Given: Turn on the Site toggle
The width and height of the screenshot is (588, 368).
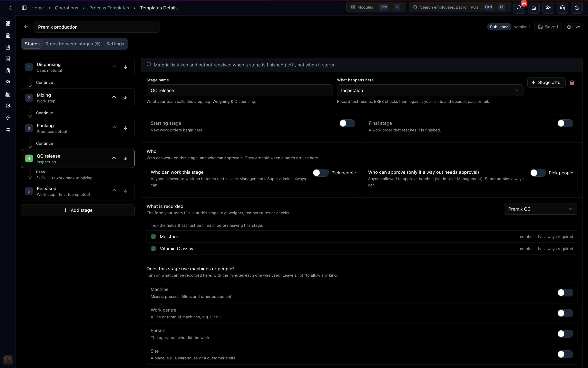Looking at the screenshot, I should tap(565, 354).
